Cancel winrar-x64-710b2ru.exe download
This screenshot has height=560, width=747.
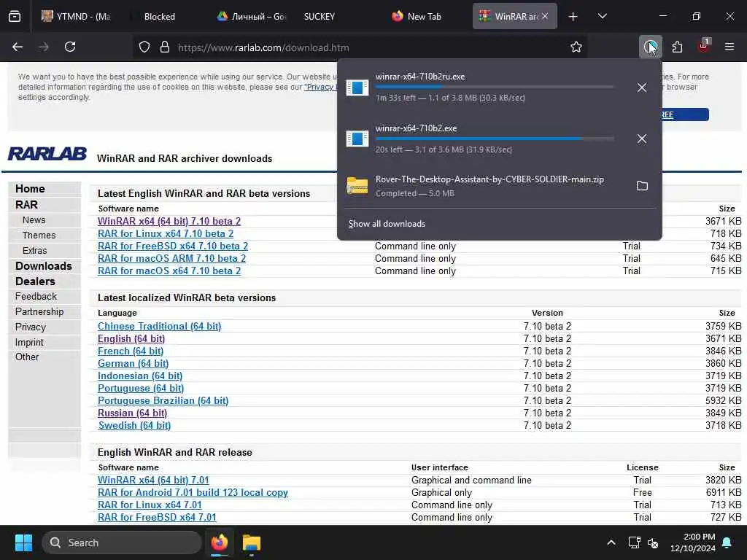point(642,87)
